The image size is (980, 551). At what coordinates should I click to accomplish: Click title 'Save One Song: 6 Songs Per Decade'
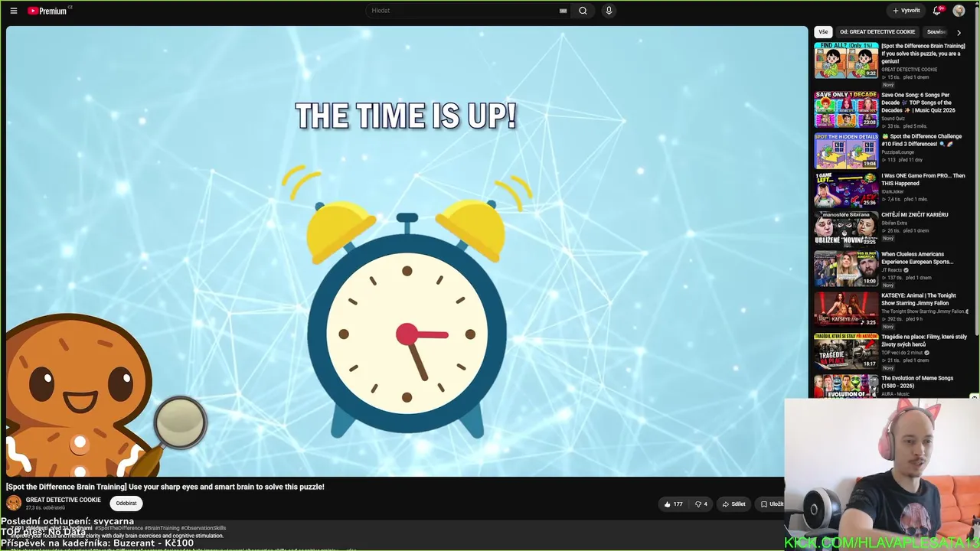coord(918,103)
